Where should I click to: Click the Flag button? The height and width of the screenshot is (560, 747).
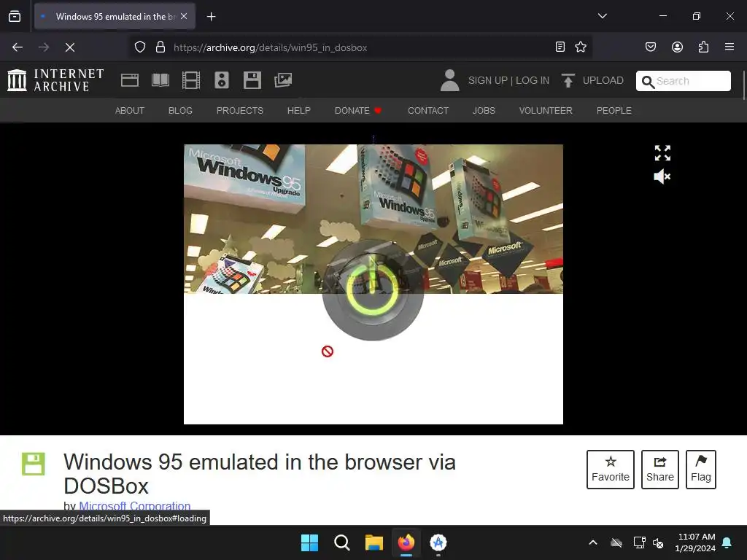(701, 469)
